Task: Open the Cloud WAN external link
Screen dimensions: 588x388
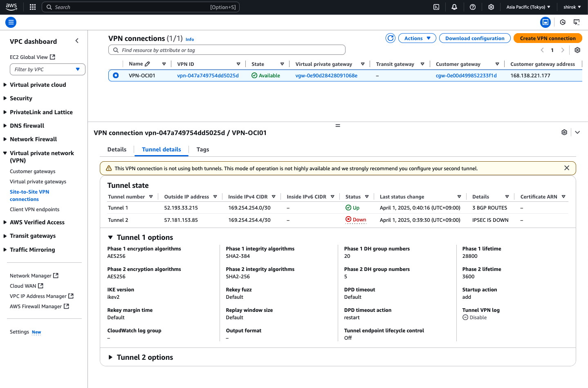Action: click(x=27, y=286)
